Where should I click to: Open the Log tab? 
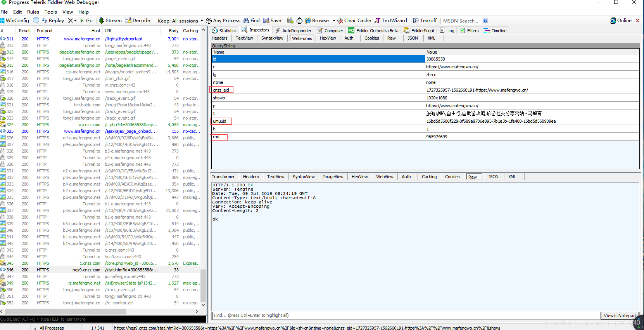(447, 30)
